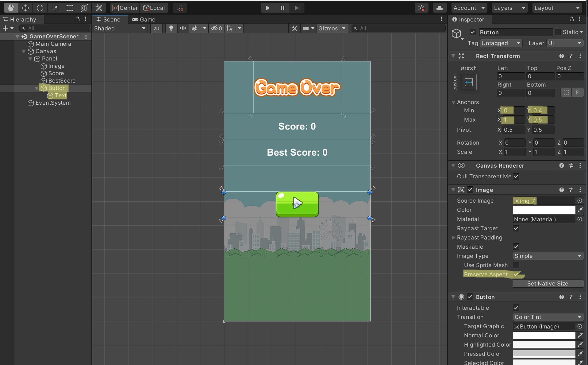Image resolution: width=588 pixels, height=365 pixels.
Task: Select the Hand tool in toolbar
Action: pos(11,8)
